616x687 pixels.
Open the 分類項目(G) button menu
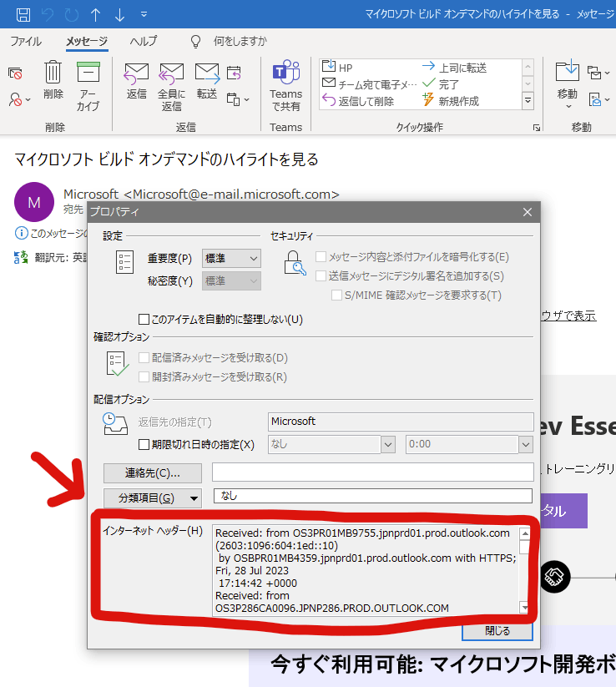(153, 498)
